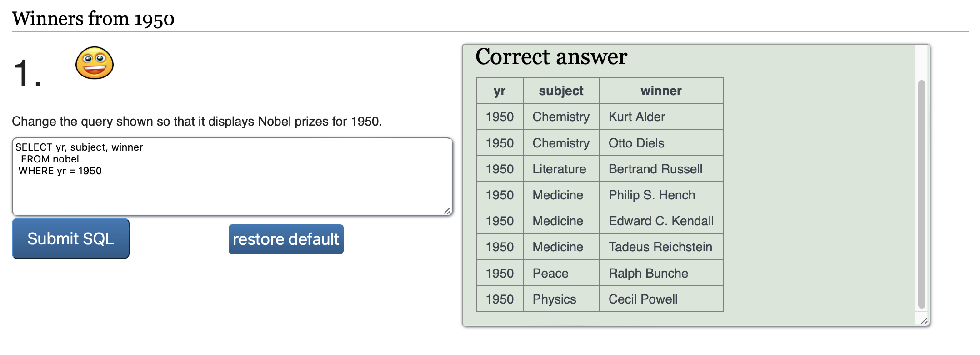Click the Correct answer panel vertical scrollbar

point(922,194)
